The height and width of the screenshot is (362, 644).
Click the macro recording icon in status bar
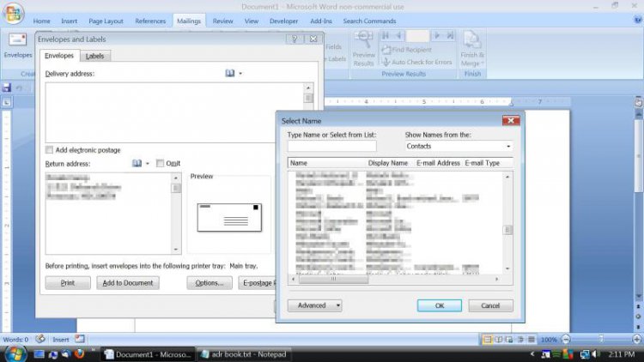click(x=80, y=339)
